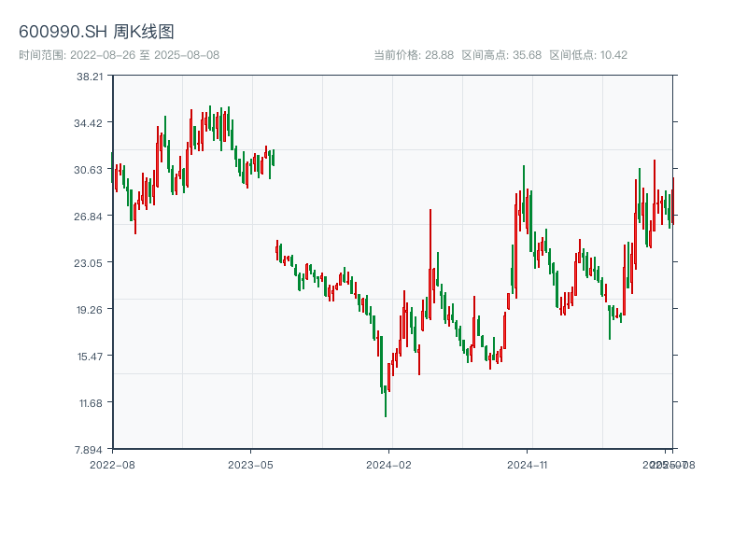The width and height of the screenshot is (747, 560).
Task: Click the 38.21 y-axis label
Action: point(90,77)
